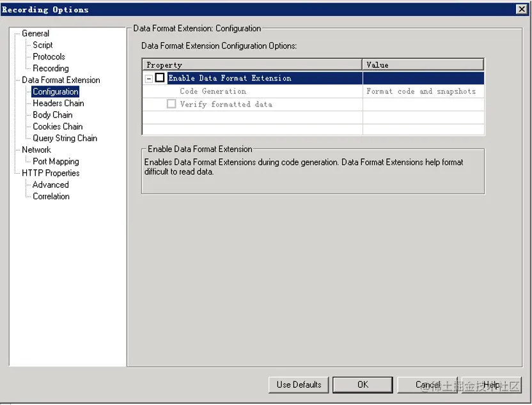Select the Data Format Extension node

(x=61, y=80)
